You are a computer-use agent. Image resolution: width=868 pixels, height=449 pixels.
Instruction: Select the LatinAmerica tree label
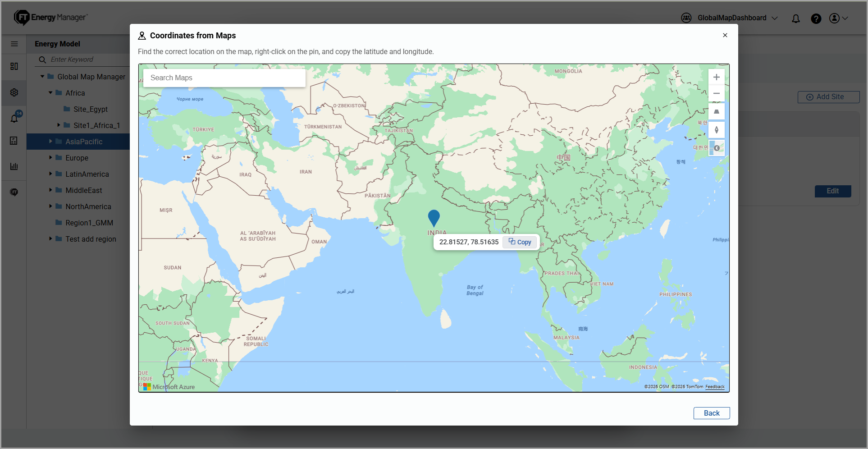pyautogui.click(x=87, y=174)
